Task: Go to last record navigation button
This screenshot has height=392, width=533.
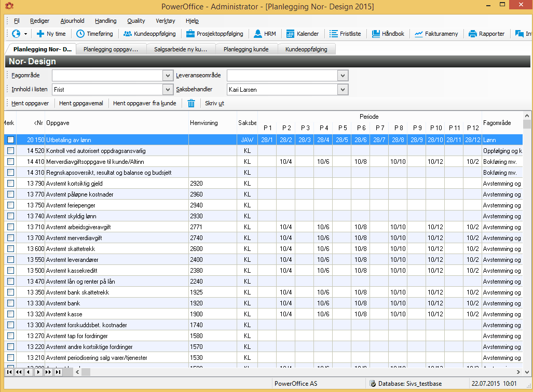Action: tap(58, 372)
